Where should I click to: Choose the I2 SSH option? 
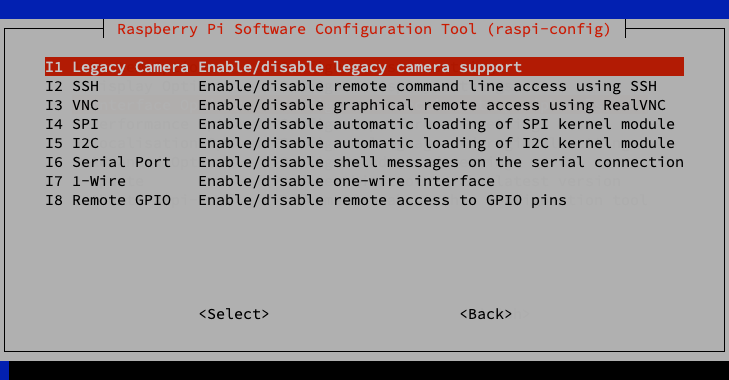point(364,86)
